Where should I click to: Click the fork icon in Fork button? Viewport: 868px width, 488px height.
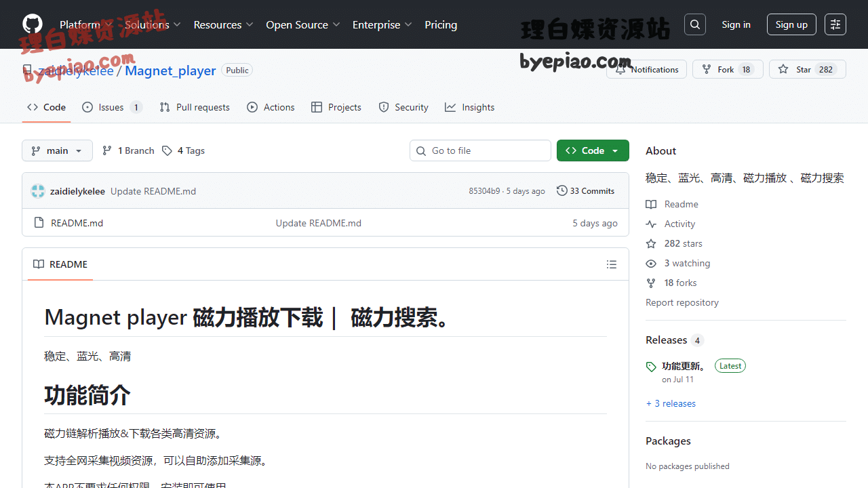(x=707, y=69)
